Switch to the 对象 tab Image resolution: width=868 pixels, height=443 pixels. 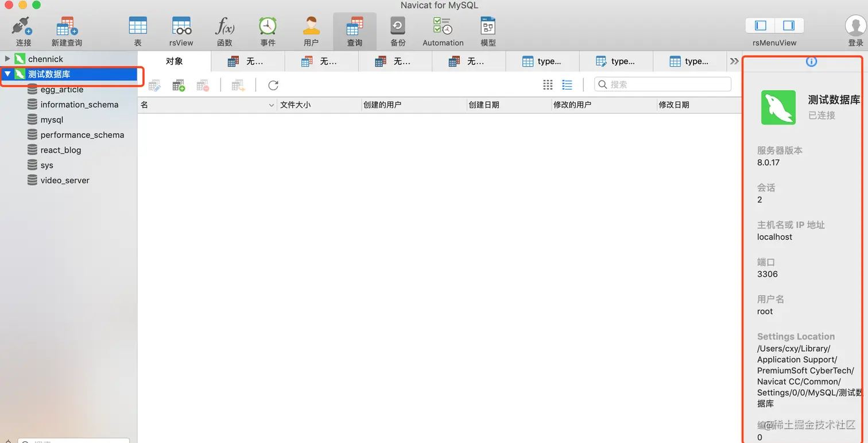(175, 61)
